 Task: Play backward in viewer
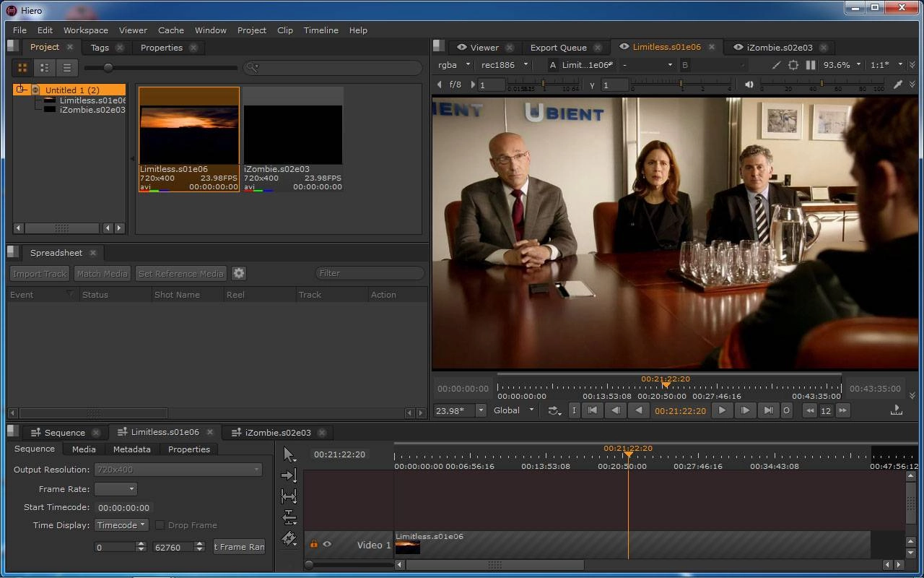point(638,410)
